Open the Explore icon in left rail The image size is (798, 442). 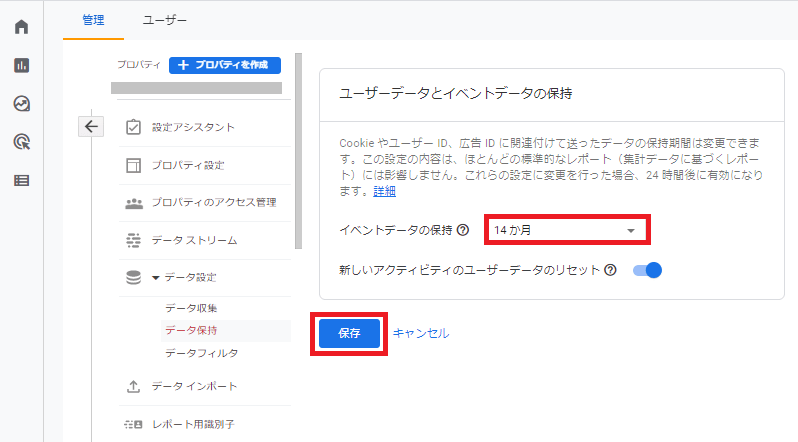click(x=21, y=103)
